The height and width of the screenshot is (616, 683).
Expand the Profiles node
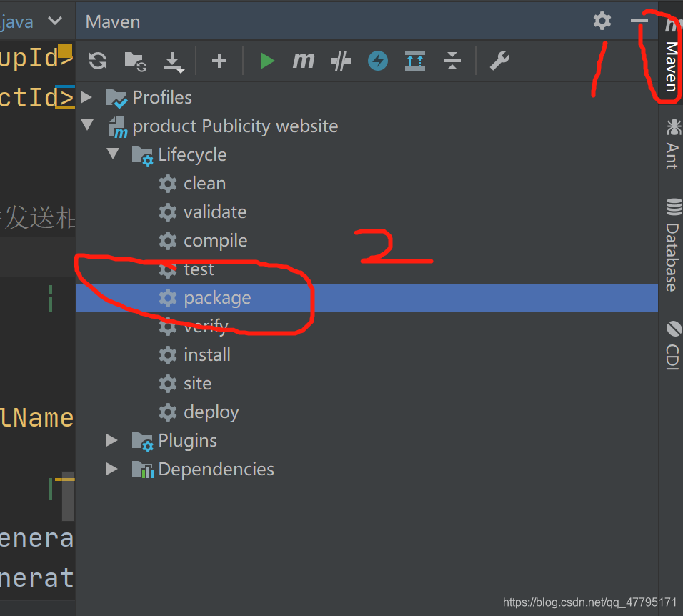click(x=86, y=97)
